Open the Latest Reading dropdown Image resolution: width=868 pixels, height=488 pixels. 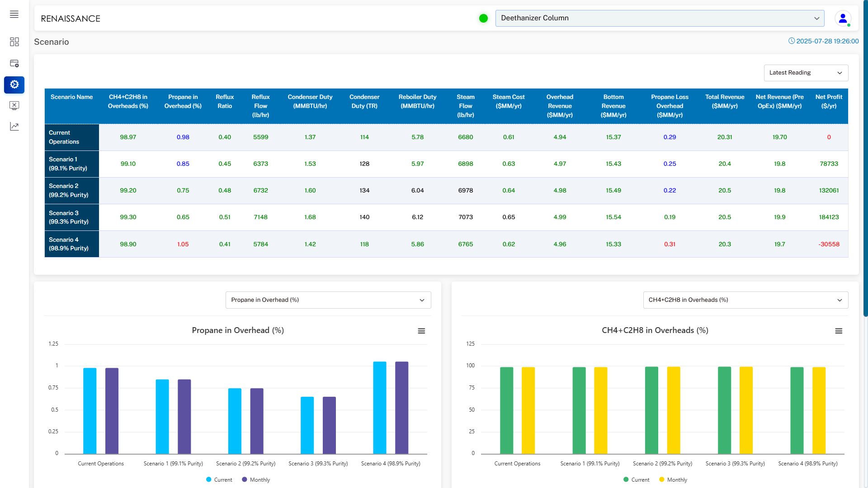tap(806, 73)
